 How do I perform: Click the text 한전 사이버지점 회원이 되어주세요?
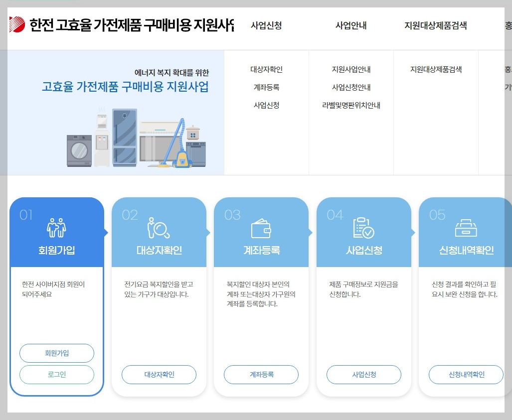tap(53, 289)
